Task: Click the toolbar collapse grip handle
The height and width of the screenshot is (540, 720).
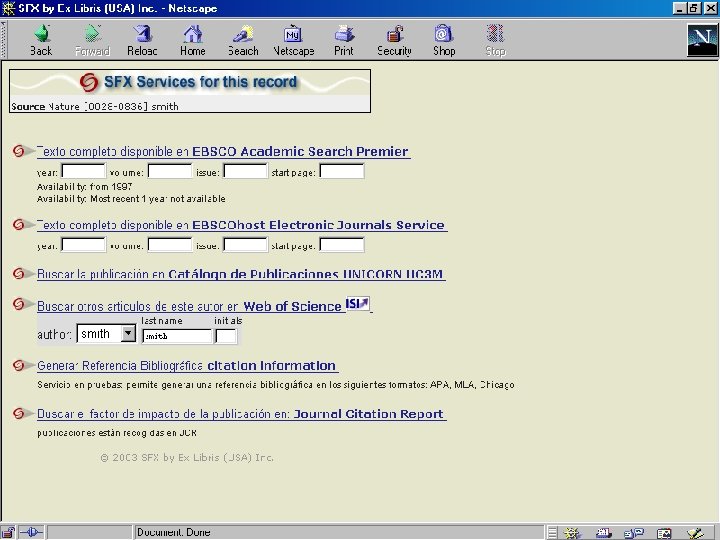Action: [4, 40]
